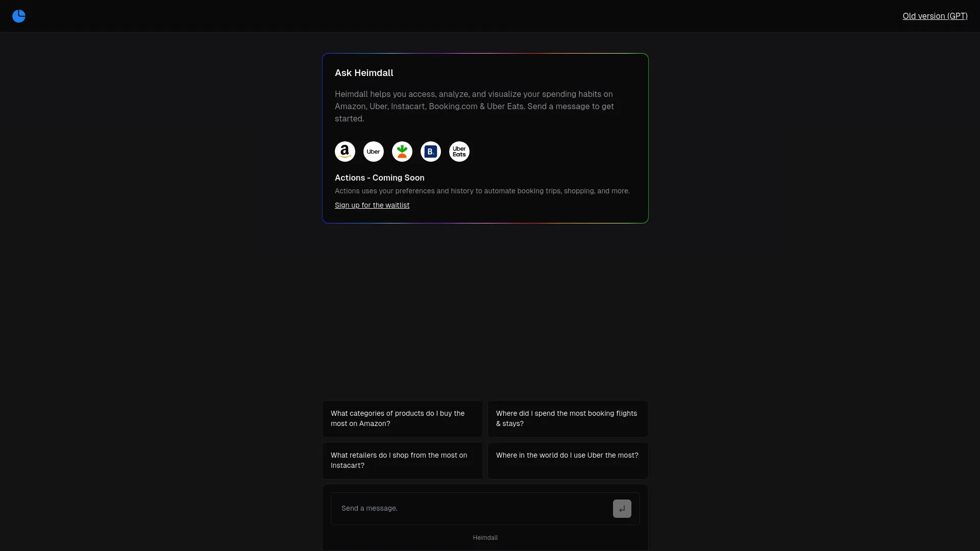
Task: Click the Heimdall logo icon
Action: (x=19, y=16)
